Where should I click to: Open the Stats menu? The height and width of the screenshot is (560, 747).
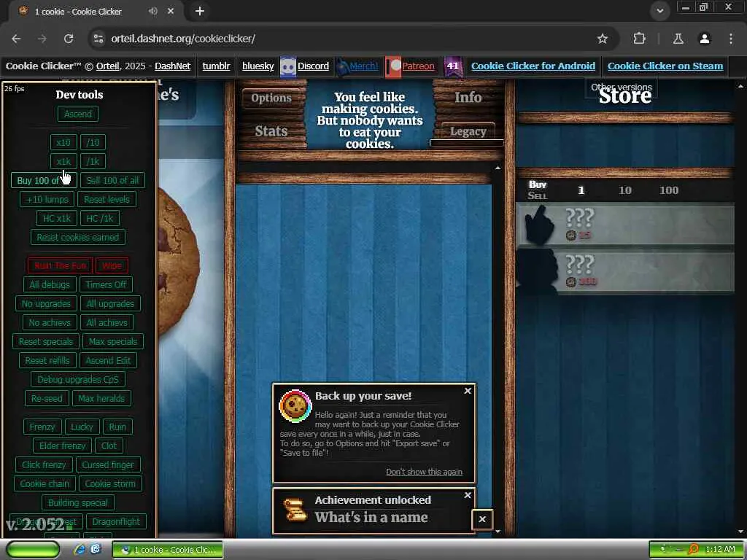coord(271,131)
